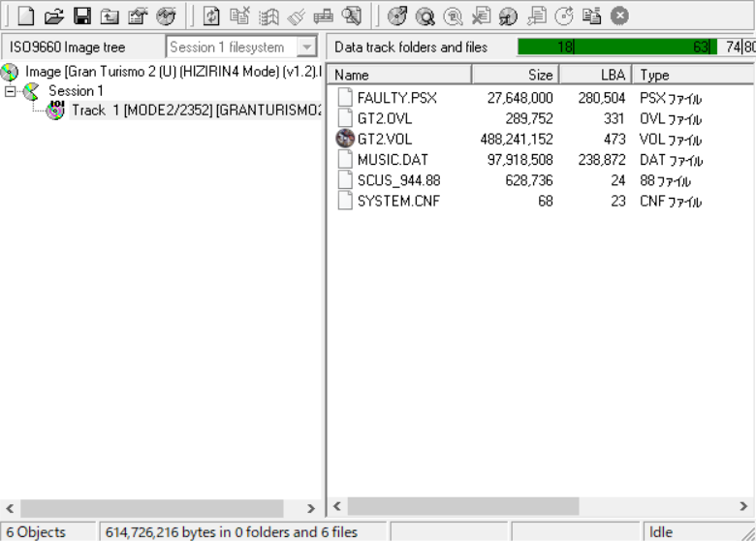Click the refresh document icon
Viewport: 756px width, 541px height.
211,16
